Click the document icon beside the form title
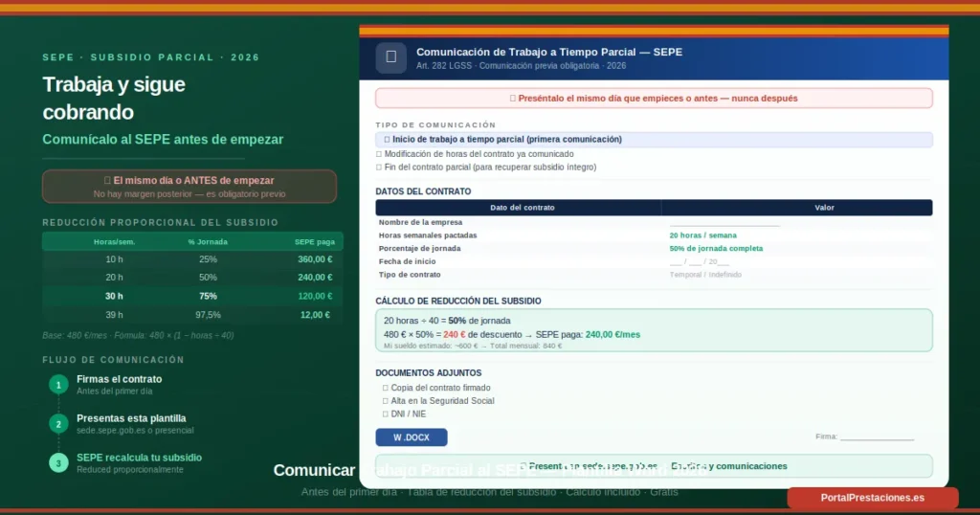Viewport: 980px width, 515px height. tap(390, 57)
